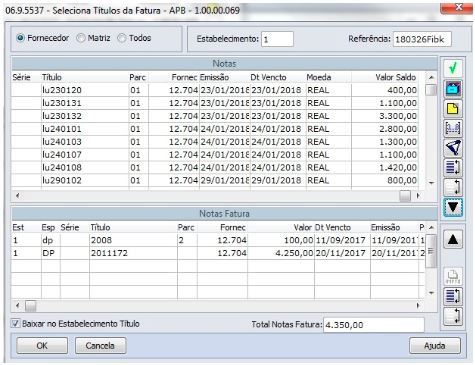Select note row lu230131
The image size is (475, 365).
tap(215, 103)
